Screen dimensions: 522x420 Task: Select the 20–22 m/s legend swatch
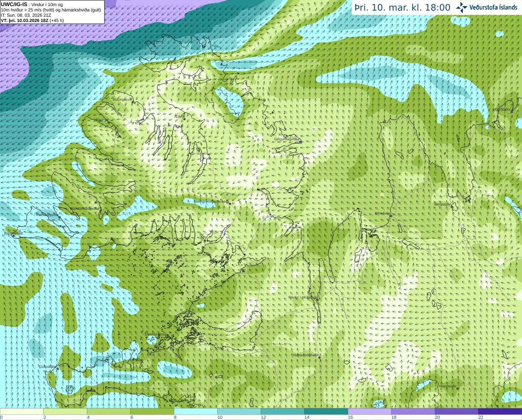click(x=456, y=411)
